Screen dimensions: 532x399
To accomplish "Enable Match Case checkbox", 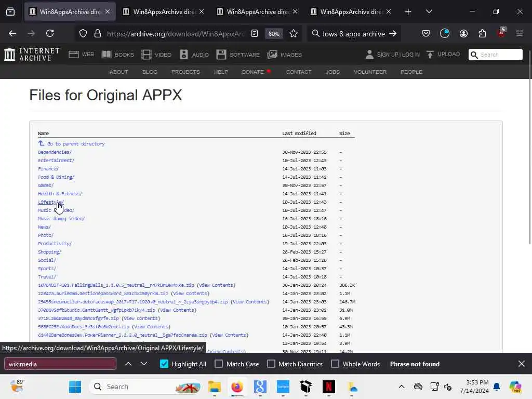I will (219, 364).
